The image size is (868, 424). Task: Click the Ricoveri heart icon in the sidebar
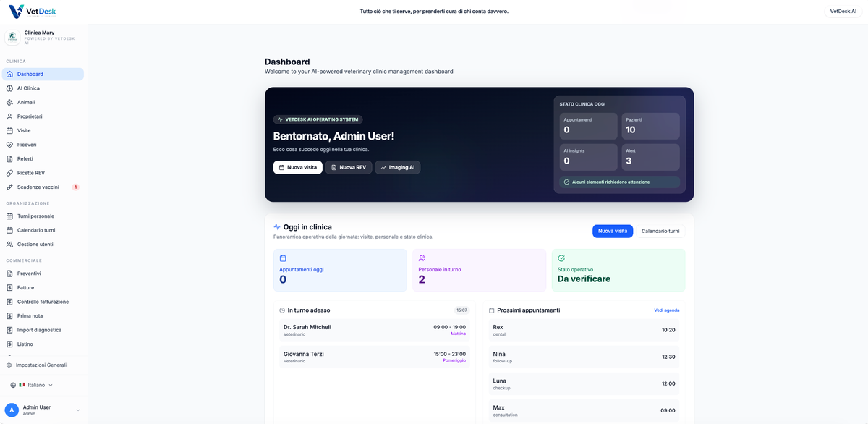[x=9, y=145]
